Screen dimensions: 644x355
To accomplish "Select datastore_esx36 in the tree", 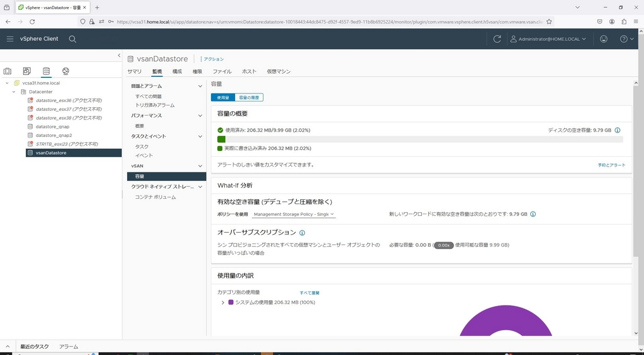I will [69, 100].
